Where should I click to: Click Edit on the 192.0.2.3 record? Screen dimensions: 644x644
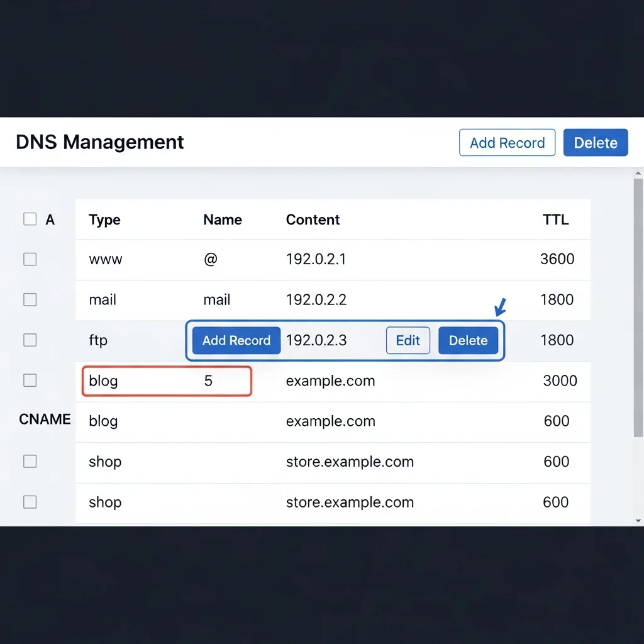(x=408, y=340)
